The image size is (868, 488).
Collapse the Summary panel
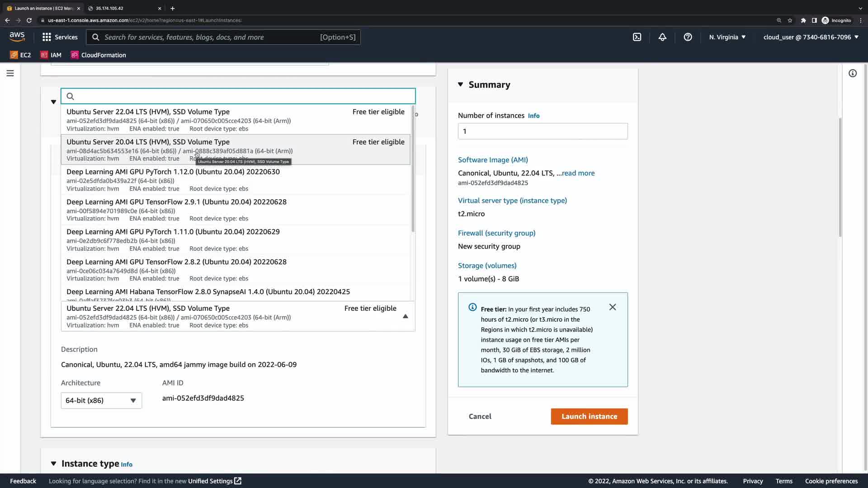(461, 84)
